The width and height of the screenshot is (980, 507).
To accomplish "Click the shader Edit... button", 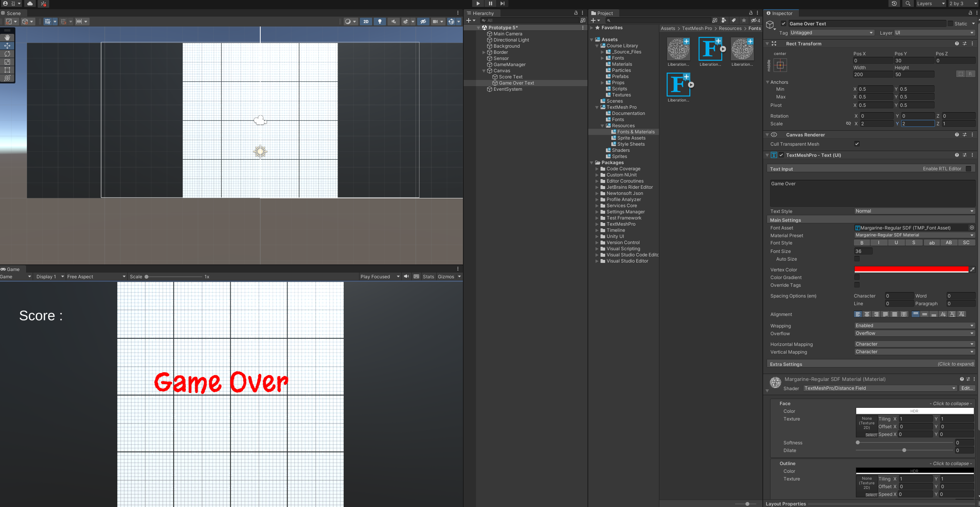I will 967,388.
